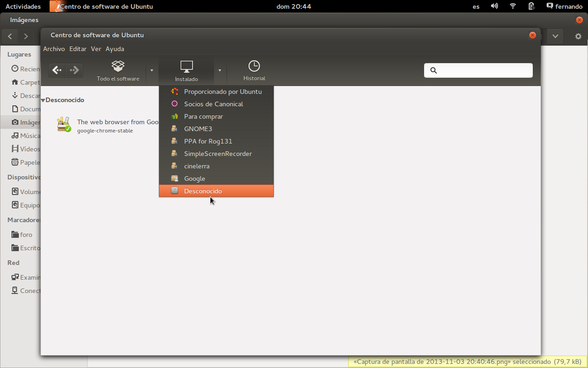Click Centro de software app menu in top bar

(x=102, y=6)
